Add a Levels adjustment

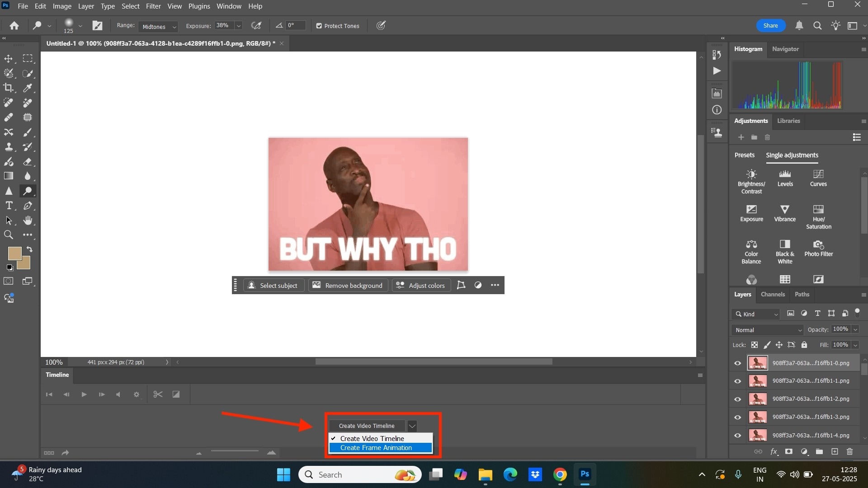click(x=785, y=178)
